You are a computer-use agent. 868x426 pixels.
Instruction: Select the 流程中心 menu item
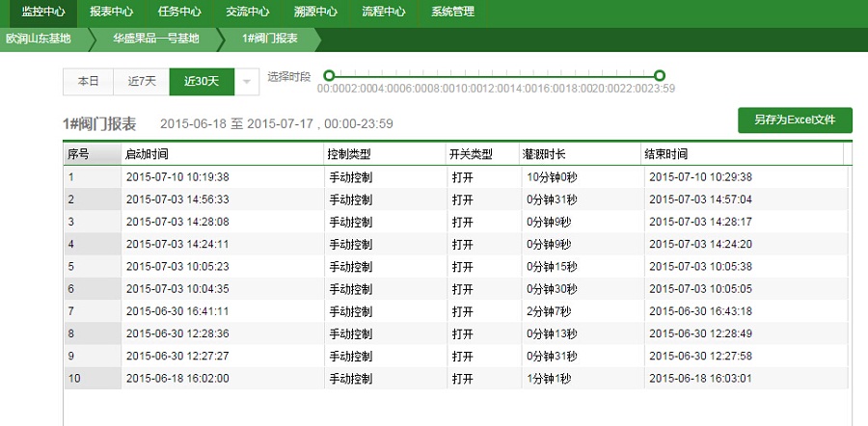[x=384, y=12]
